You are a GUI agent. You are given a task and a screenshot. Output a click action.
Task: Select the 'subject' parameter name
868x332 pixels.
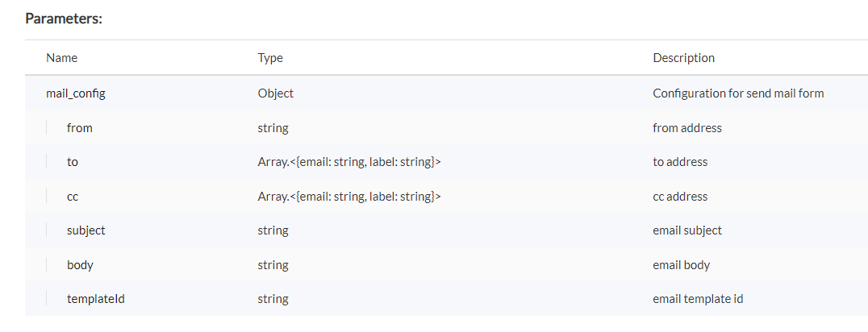86,230
